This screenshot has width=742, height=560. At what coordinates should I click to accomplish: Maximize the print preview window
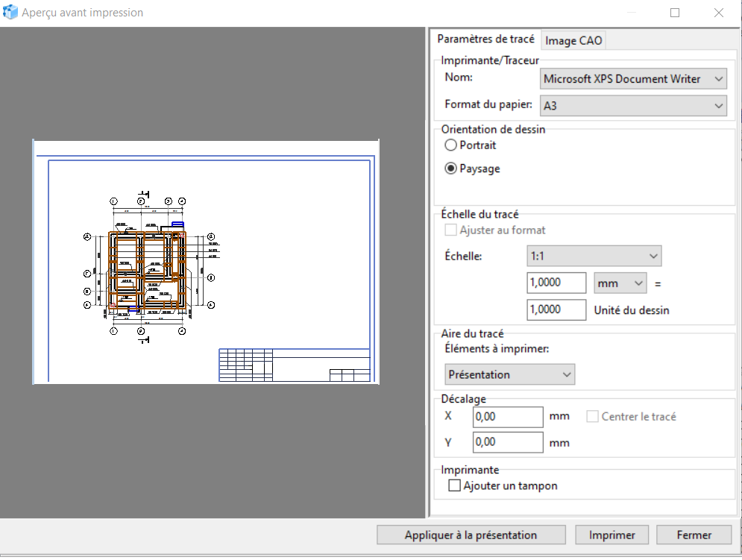pyautogui.click(x=675, y=13)
